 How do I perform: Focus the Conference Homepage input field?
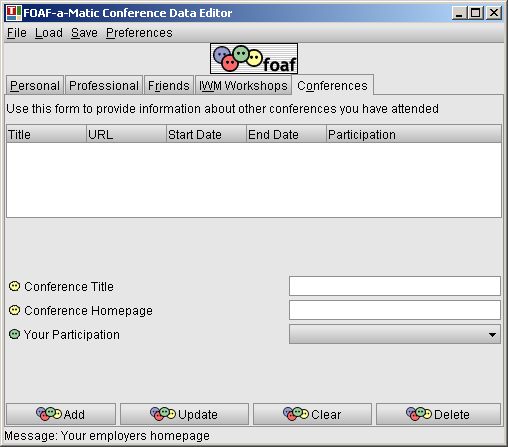point(395,310)
